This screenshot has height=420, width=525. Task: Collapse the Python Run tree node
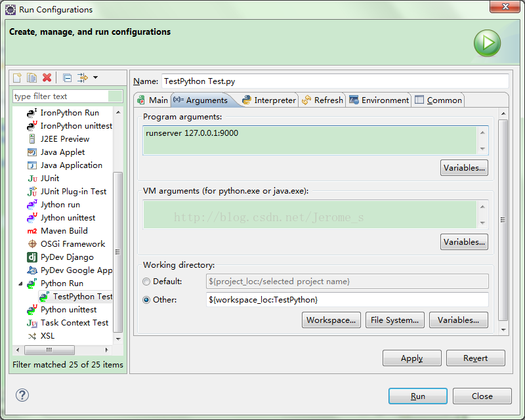(20, 283)
